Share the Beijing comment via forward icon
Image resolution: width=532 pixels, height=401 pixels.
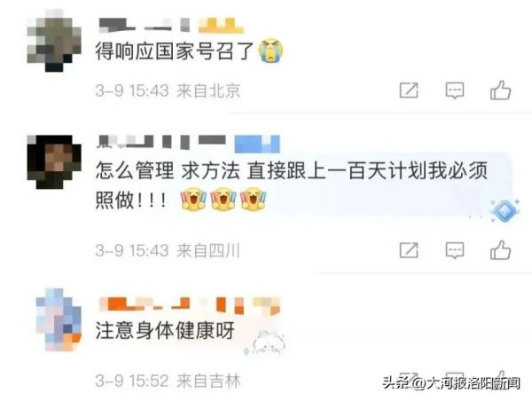(x=409, y=90)
